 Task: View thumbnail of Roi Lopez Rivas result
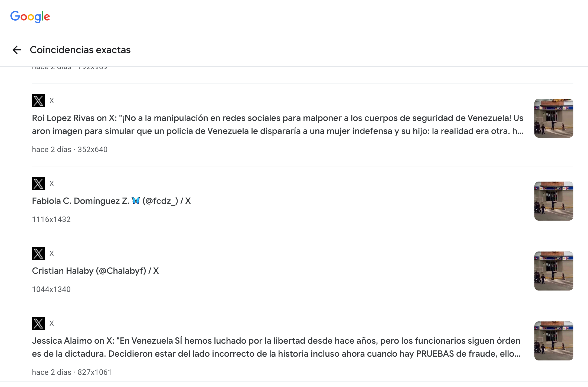(x=554, y=118)
